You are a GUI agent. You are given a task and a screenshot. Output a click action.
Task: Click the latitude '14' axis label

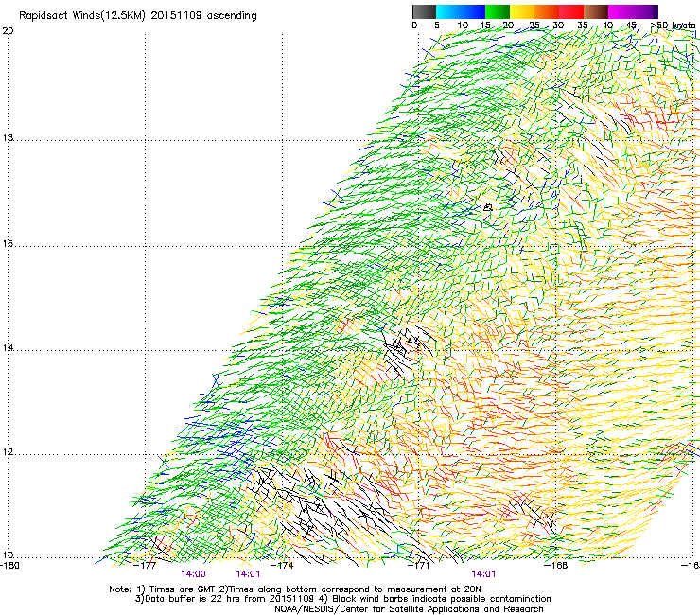coord(8,348)
